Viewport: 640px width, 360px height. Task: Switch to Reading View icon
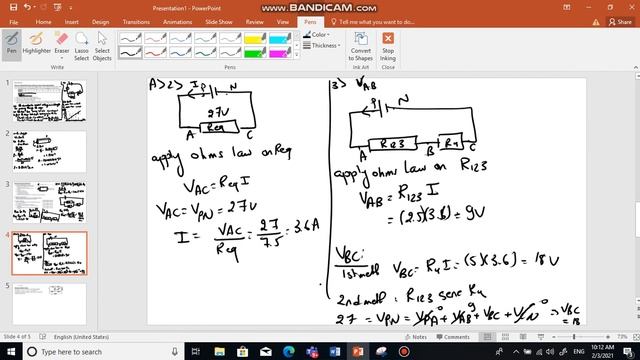tap(523, 337)
